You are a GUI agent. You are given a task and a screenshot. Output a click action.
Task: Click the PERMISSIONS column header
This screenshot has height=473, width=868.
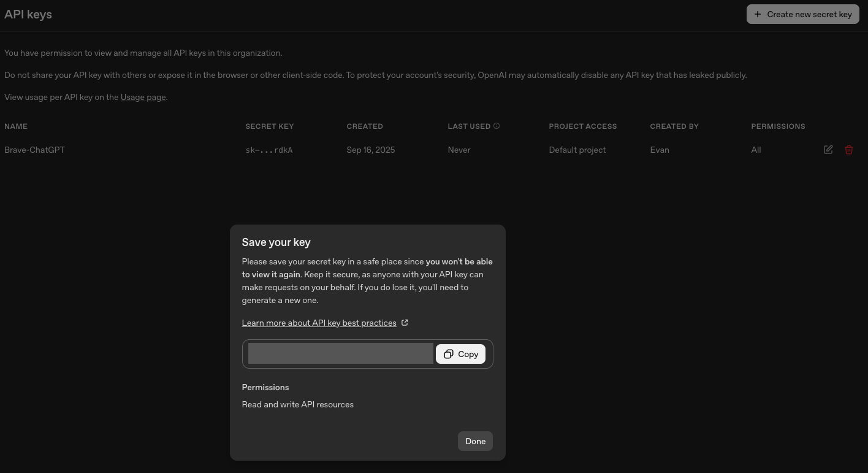tap(778, 126)
